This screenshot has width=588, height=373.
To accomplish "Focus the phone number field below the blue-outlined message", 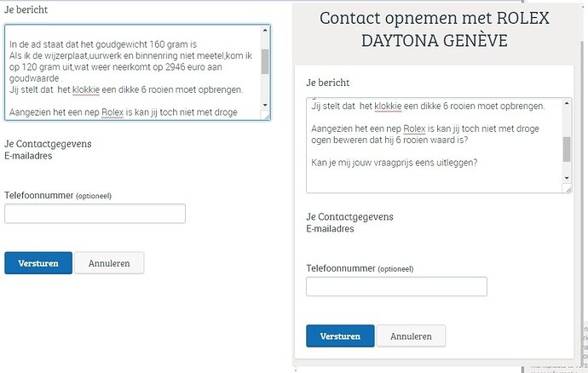I will coord(95,214).
